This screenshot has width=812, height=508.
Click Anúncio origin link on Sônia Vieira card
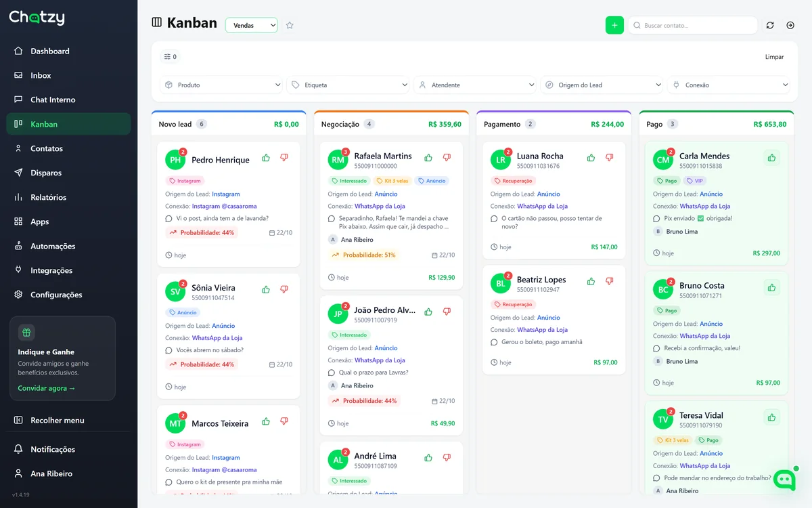pyautogui.click(x=223, y=326)
